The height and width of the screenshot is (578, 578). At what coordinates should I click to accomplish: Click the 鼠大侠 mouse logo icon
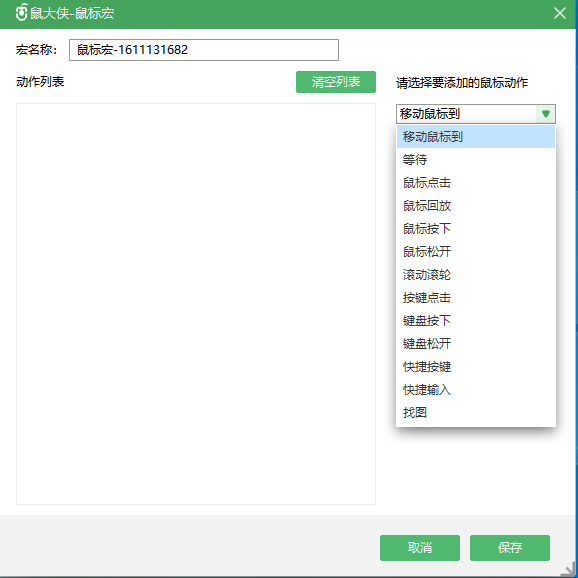22,12
